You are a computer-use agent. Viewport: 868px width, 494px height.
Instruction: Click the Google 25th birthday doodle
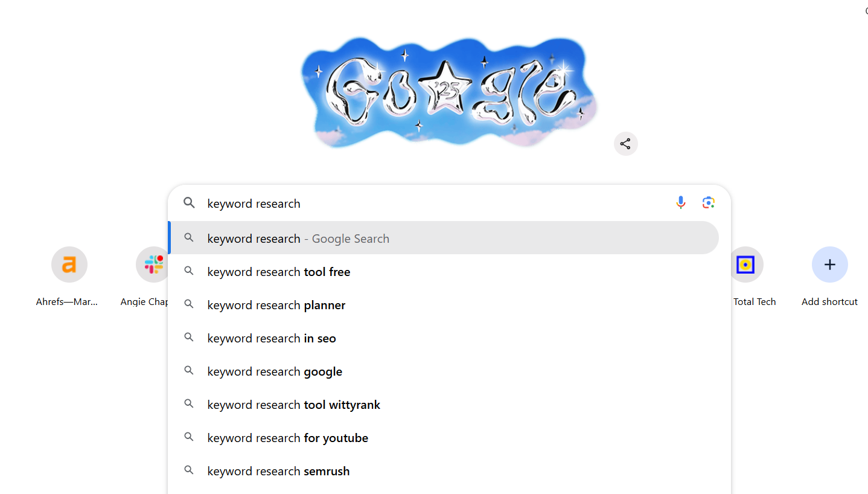pyautogui.click(x=449, y=92)
